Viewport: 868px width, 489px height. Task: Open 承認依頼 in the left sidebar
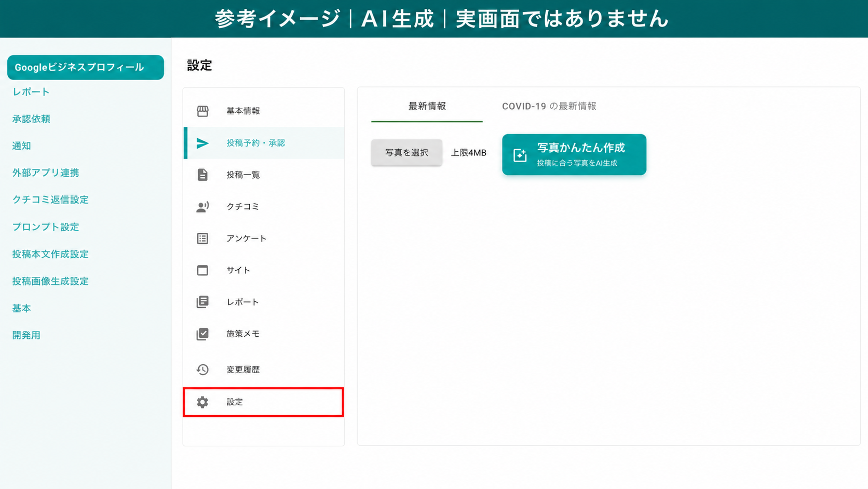[31, 119]
